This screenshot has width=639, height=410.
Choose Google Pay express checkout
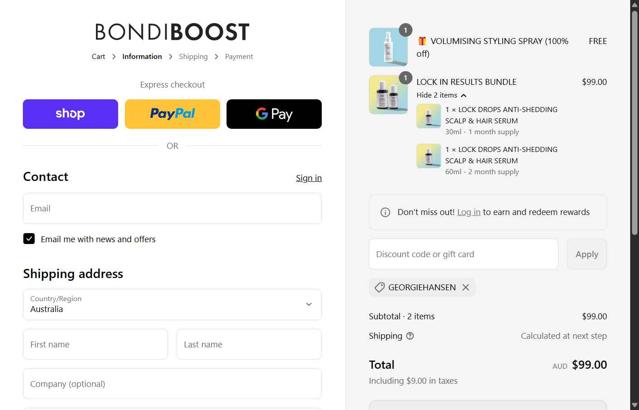point(274,114)
